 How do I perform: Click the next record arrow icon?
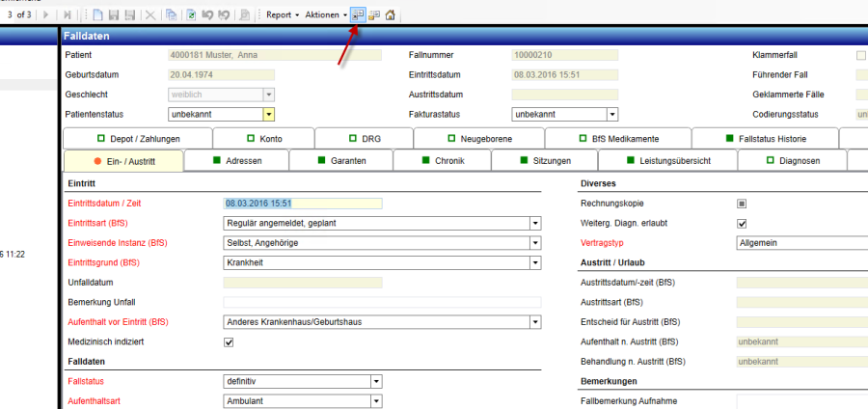point(46,15)
